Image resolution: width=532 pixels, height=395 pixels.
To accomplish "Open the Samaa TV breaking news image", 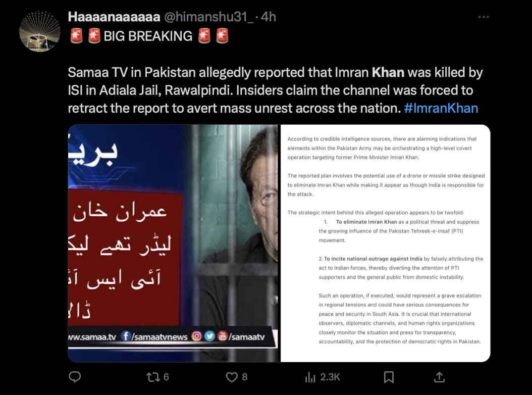I will pyautogui.click(x=173, y=243).
